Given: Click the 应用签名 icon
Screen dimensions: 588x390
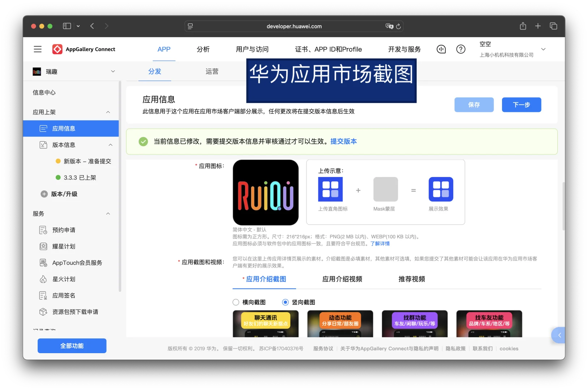Looking at the screenshot, I should click(x=43, y=295).
